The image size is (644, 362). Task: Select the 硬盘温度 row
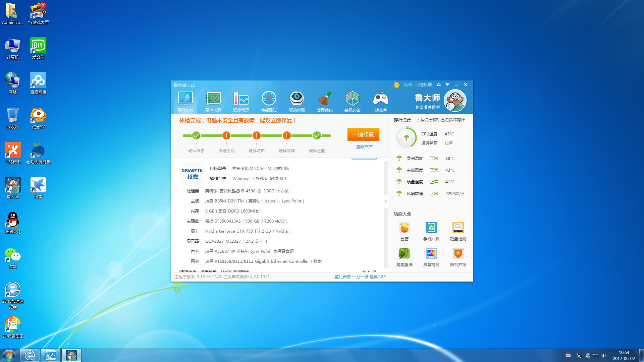coord(431,182)
